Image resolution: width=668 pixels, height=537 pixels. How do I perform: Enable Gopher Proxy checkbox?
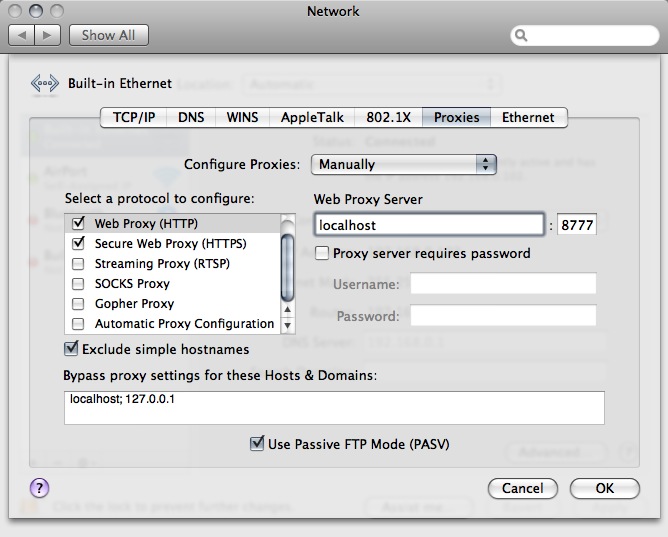click(x=78, y=304)
